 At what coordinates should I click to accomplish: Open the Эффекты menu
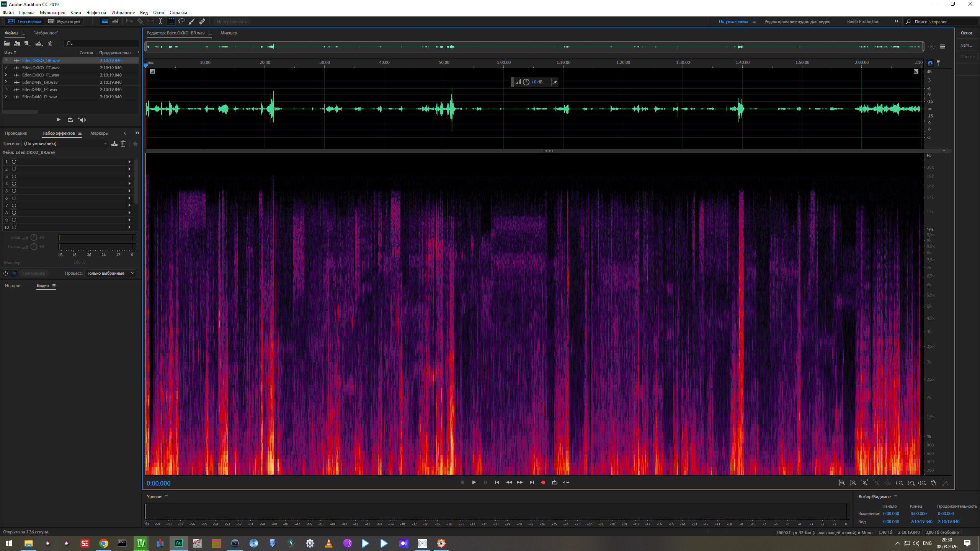pos(96,13)
